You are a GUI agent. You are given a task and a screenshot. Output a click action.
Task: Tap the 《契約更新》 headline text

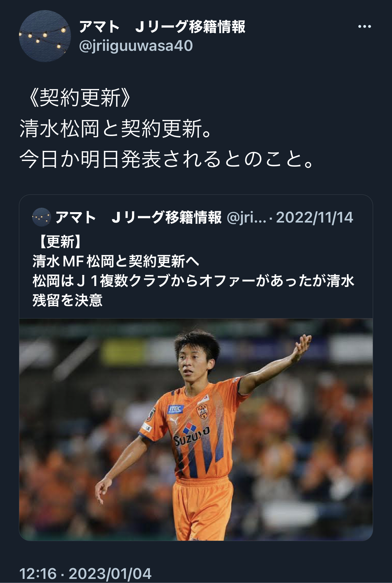click(79, 98)
